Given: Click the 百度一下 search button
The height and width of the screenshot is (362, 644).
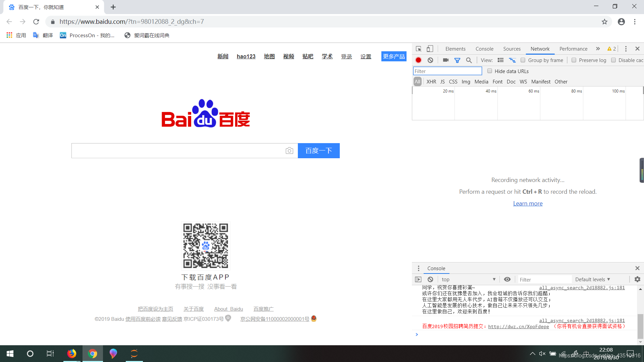Looking at the screenshot, I should point(319,151).
